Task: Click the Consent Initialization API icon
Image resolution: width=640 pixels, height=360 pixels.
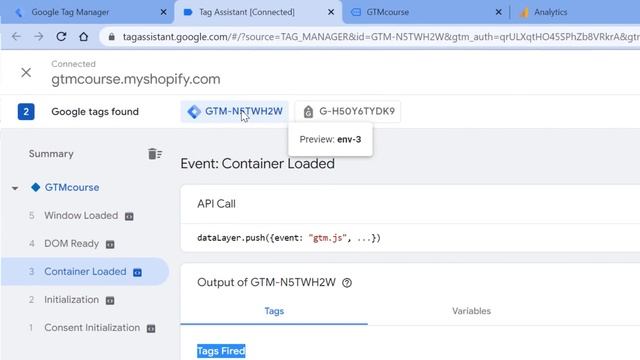Action: (151, 329)
